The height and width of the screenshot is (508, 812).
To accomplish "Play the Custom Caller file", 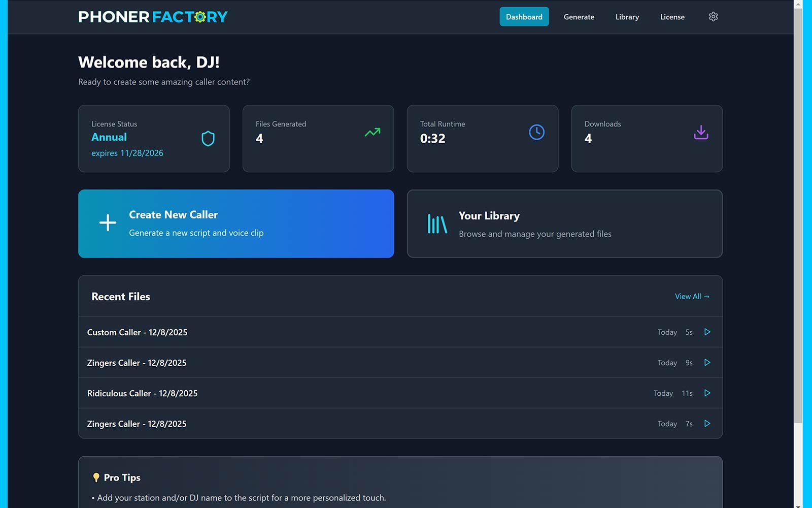I will [x=707, y=332].
